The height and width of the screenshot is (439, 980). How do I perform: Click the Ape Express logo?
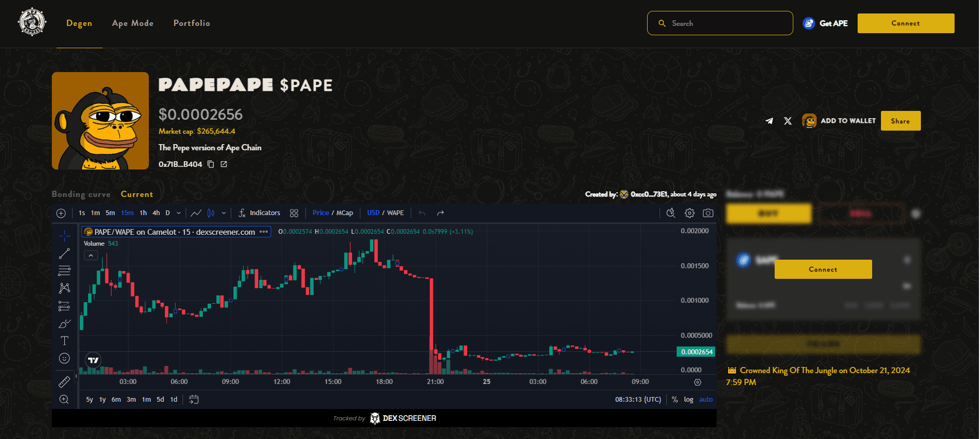tap(32, 23)
